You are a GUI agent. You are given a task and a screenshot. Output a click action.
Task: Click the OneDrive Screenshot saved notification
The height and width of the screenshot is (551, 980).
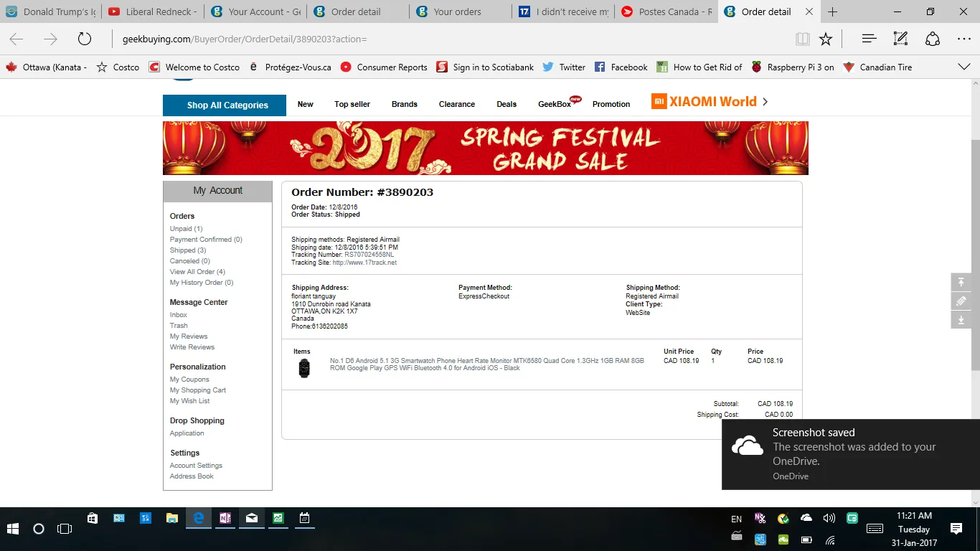point(851,455)
